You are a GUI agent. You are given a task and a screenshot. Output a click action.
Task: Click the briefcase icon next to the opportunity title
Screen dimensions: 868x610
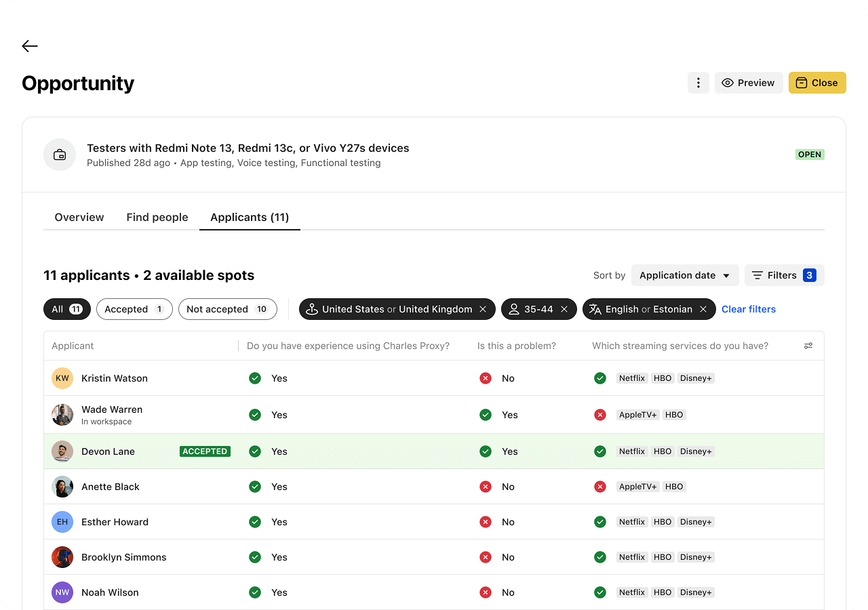click(x=60, y=155)
